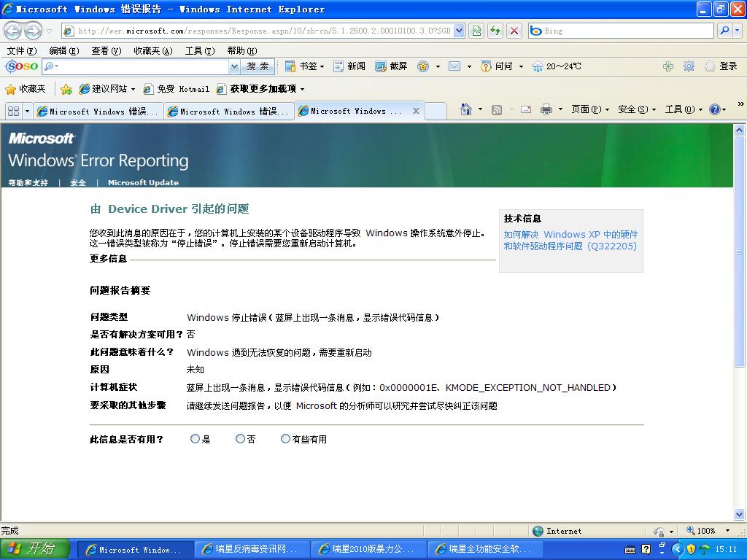Screen dimensions: 747x560
Task: Open the 编辑(E) menu
Action: click(x=64, y=50)
